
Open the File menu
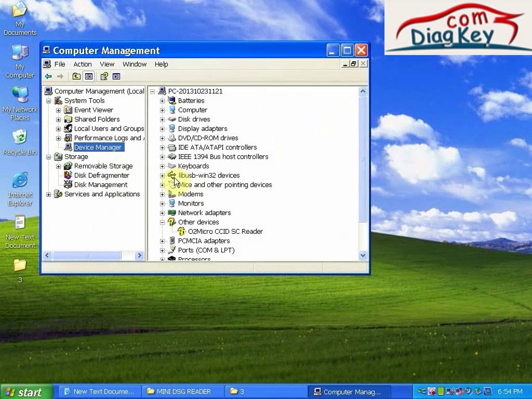pyautogui.click(x=60, y=64)
